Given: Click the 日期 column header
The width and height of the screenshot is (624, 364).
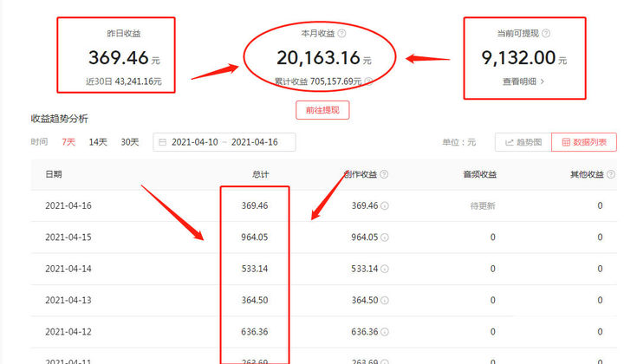Looking at the screenshot, I should point(54,174).
